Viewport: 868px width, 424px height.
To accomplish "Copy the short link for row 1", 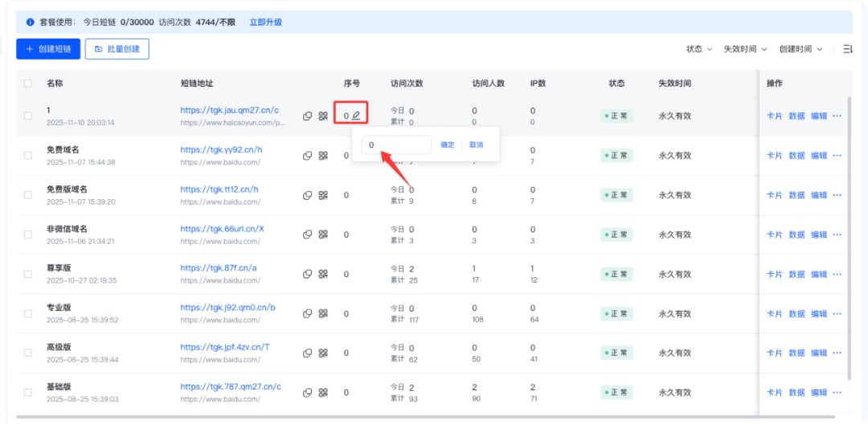I will pyautogui.click(x=307, y=116).
